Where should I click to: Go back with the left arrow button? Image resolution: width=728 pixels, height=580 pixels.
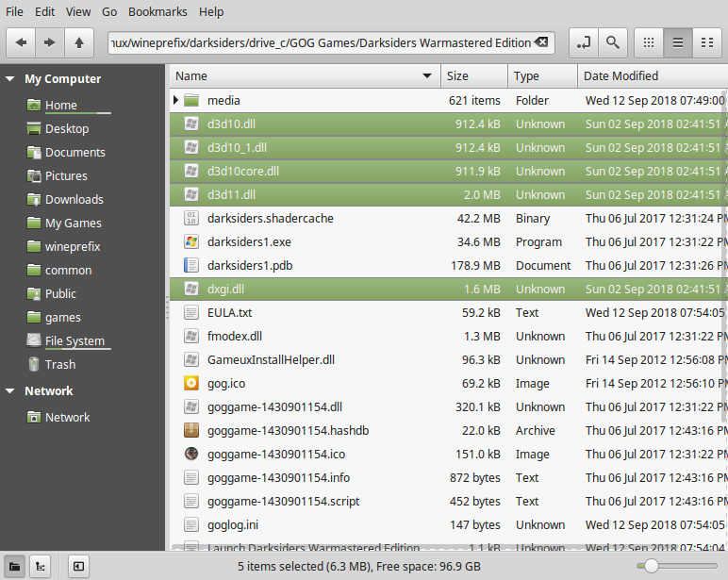click(21, 43)
